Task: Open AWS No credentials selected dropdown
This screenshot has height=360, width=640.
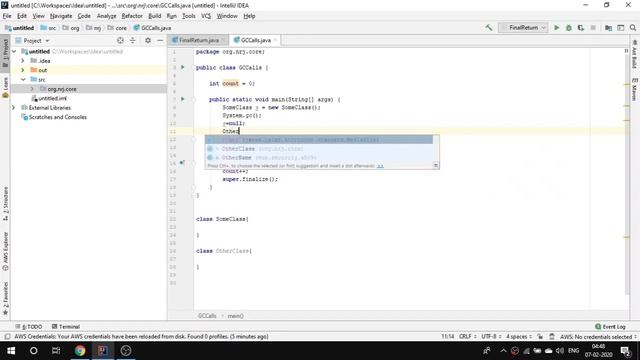Action: point(598,337)
